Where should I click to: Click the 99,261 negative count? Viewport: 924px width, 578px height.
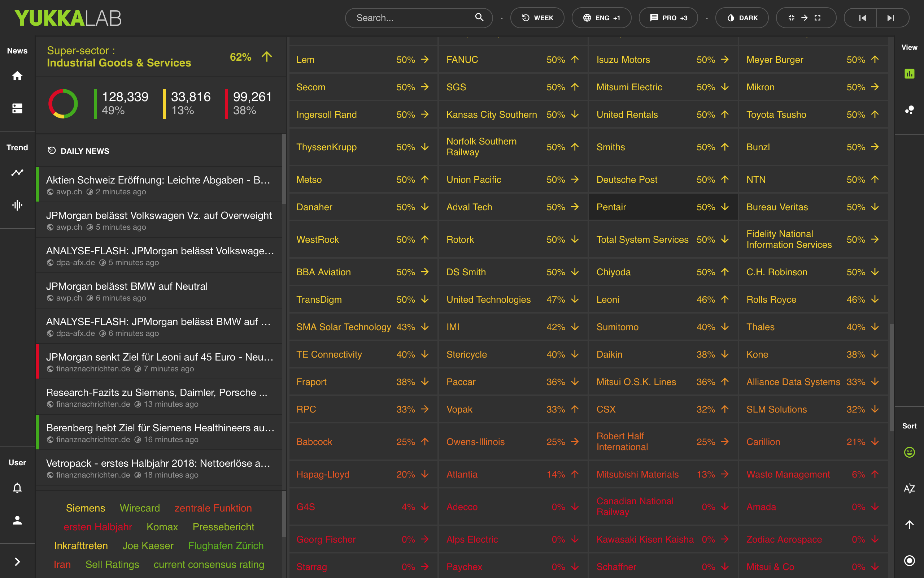coord(252,97)
